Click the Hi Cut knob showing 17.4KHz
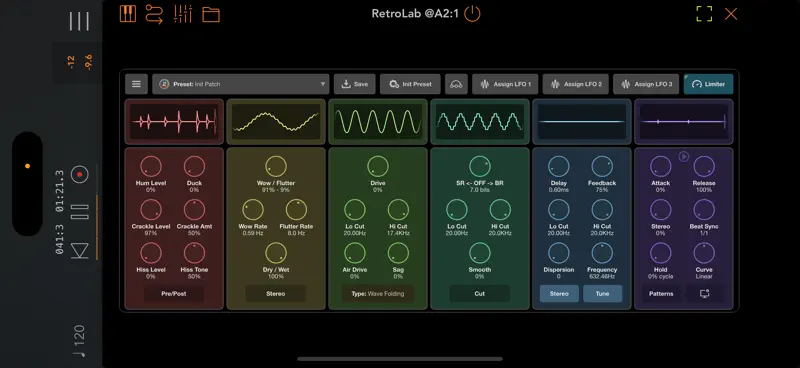800x368 pixels. click(x=398, y=210)
